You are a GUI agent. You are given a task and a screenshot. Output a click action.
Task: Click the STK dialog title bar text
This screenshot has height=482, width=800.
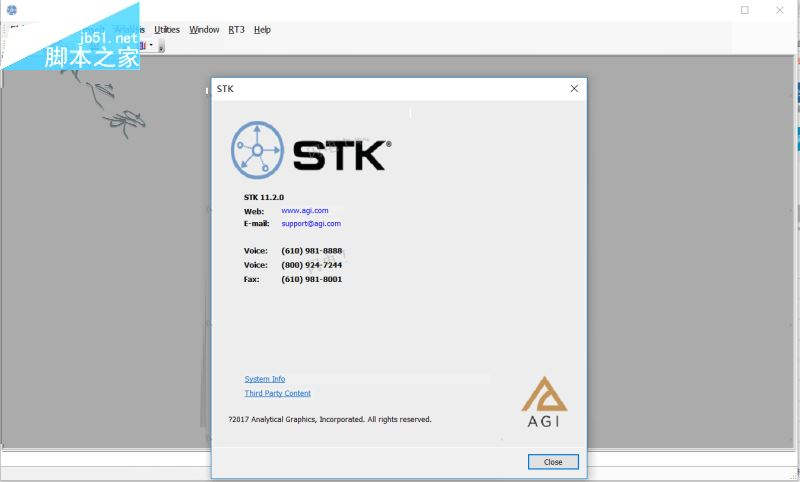[x=225, y=89]
